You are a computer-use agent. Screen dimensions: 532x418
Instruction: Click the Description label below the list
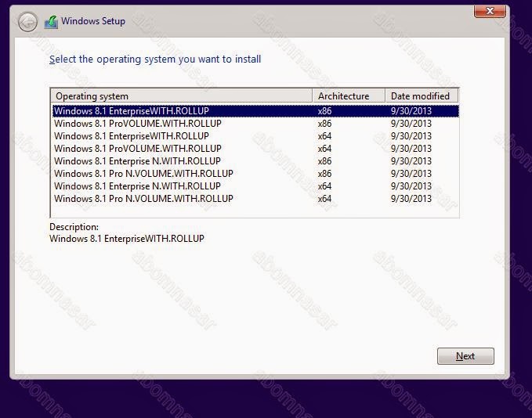tap(74, 227)
